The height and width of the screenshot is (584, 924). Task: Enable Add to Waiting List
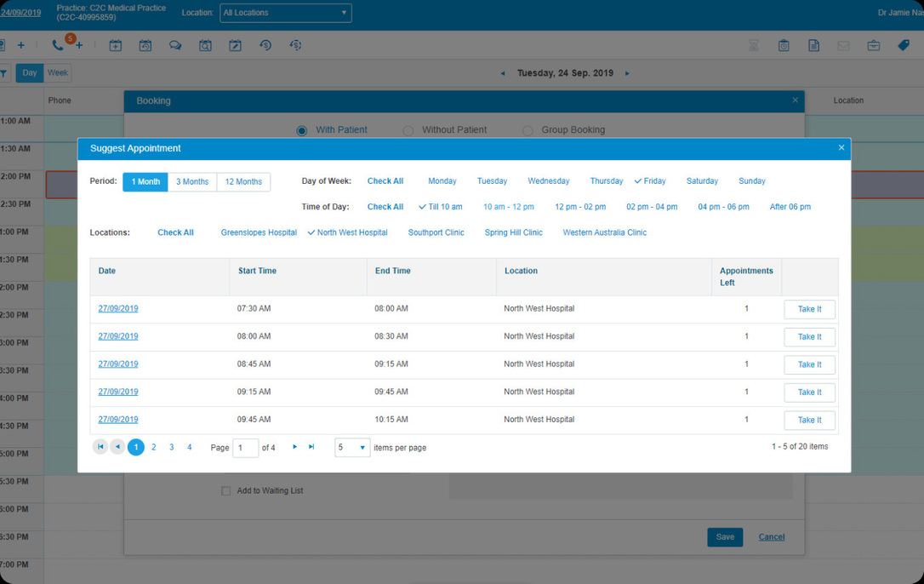225,490
